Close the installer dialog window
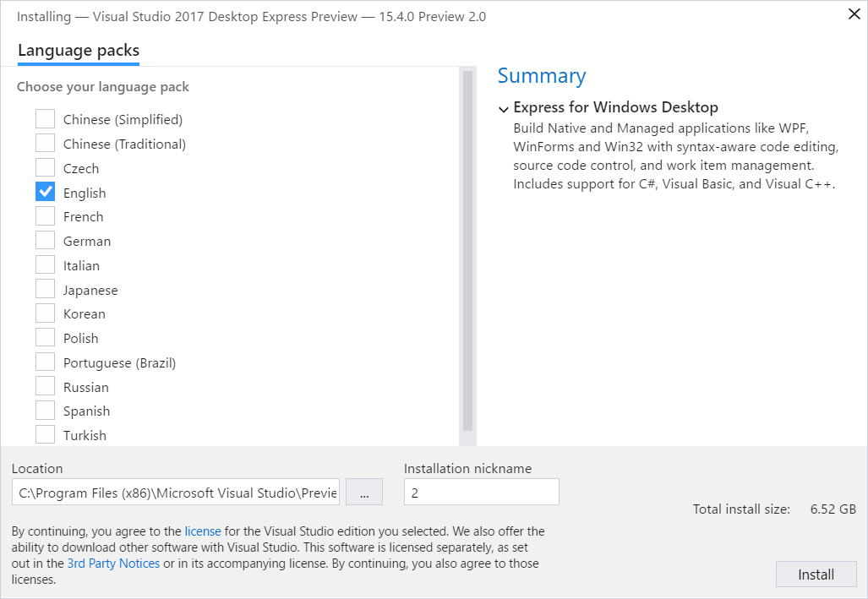The width and height of the screenshot is (868, 599). (854, 14)
